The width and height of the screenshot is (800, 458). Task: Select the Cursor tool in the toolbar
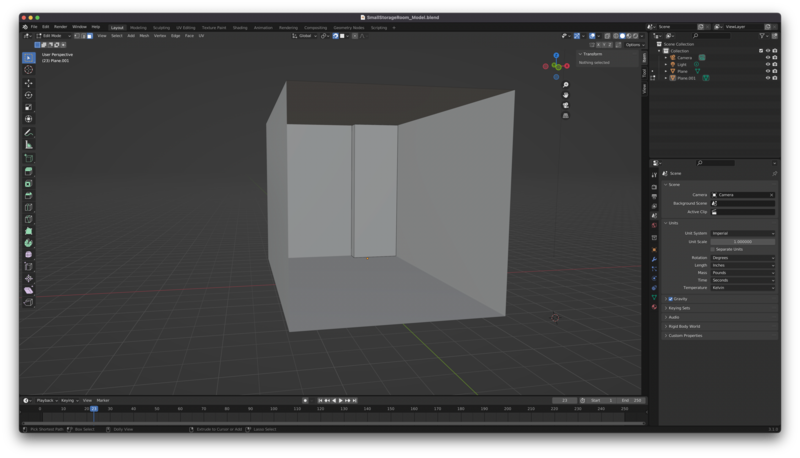click(28, 70)
